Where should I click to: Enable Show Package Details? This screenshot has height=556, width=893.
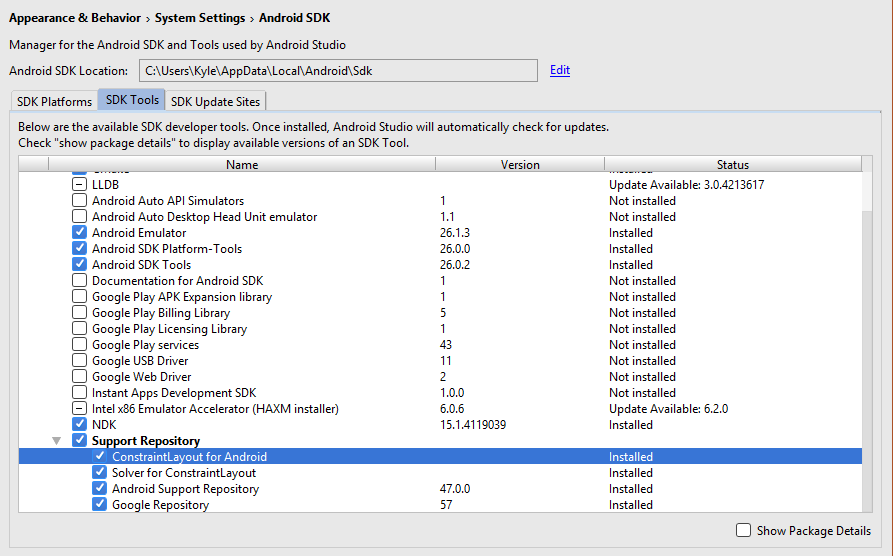(743, 530)
